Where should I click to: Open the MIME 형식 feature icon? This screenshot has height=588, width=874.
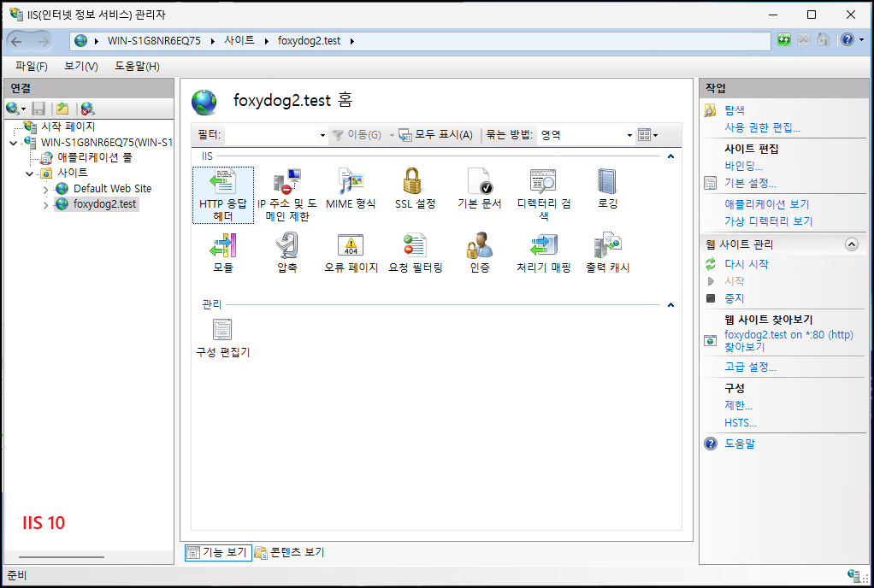pyautogui.click(x=351, y=190)
